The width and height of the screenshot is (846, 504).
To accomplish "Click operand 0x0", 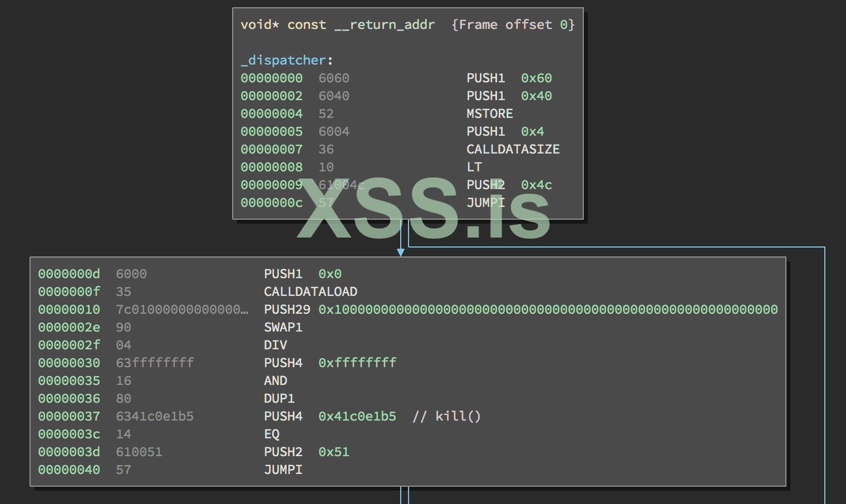I will click(330, 274).
